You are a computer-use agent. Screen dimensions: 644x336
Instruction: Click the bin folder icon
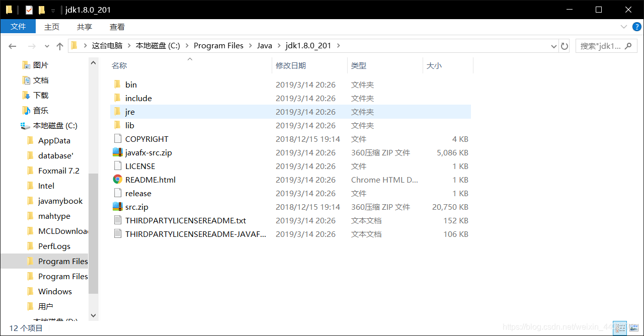pos(117,84)
